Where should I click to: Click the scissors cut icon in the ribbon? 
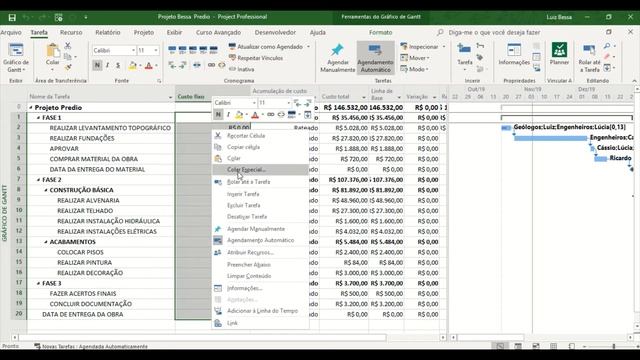pyautogui.click(x=68, y=46)
